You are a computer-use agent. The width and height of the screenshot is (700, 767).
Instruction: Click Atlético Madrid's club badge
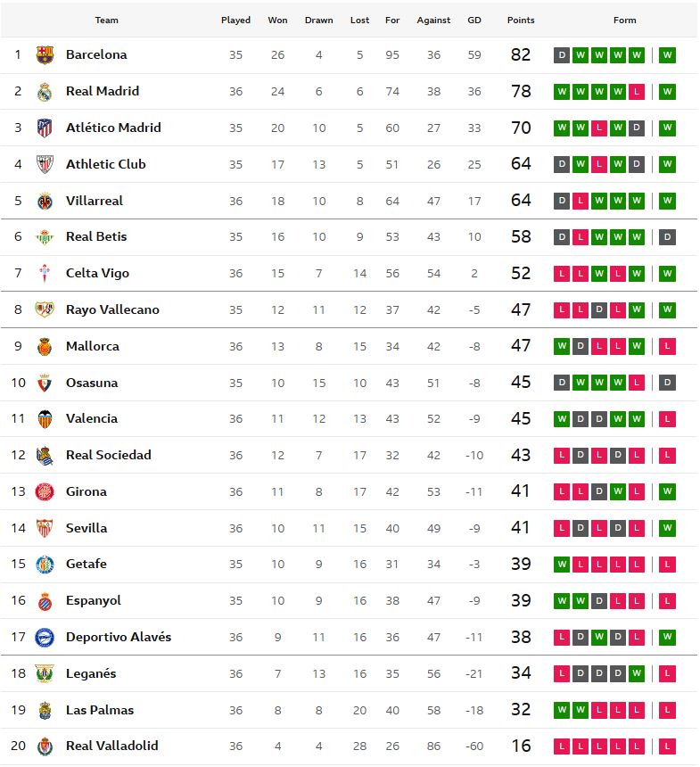(x=45, y=128)
